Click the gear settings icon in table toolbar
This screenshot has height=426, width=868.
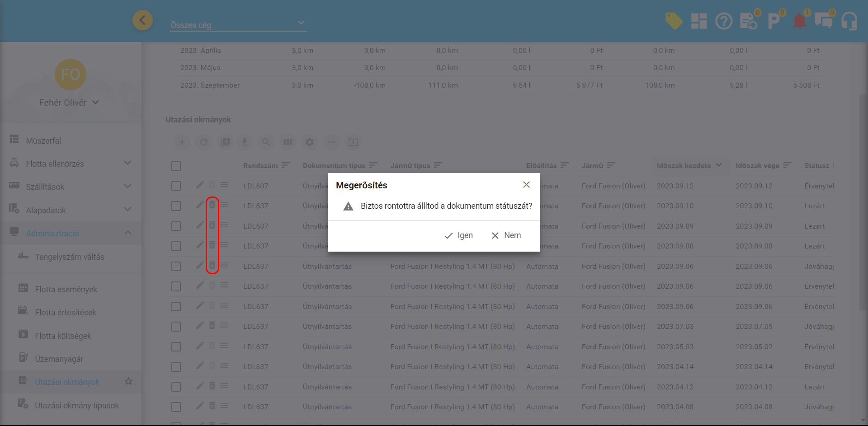click(309, 142)
